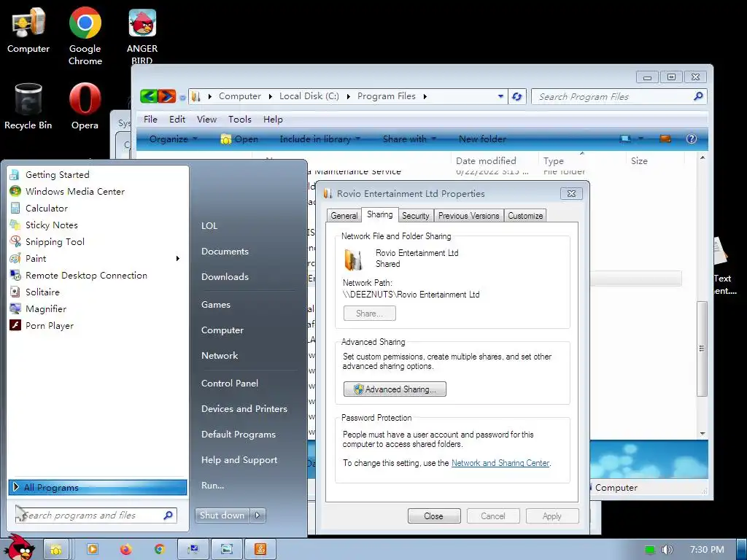Expand address bar history dropdown
Screen dimensions: 747x560
tap(500, 96)
